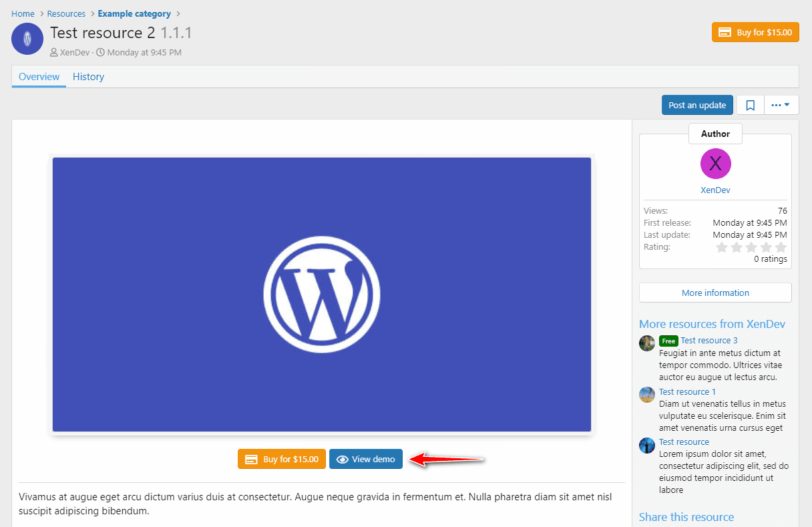Click the Test resource 2 WordPress avatar icon

tap(27, 39)
